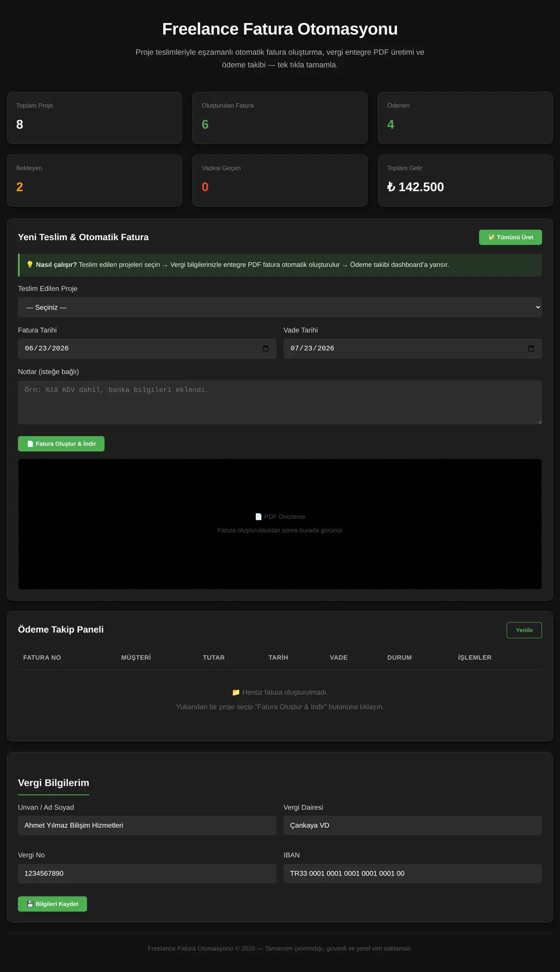The image size is (560, 972).
Task: Click the VADE column header
Action: [339, 657]
